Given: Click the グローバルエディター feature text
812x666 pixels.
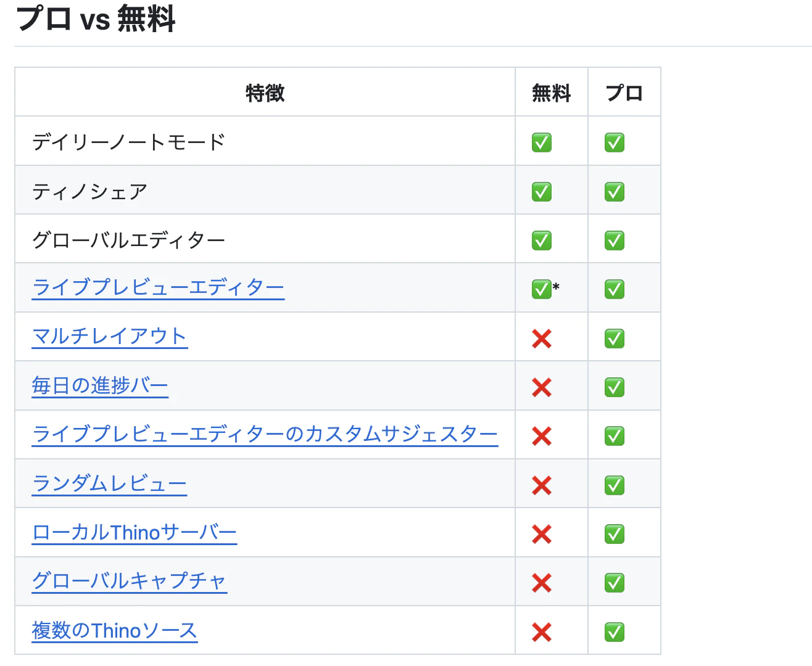Looking at the screenshot, I should 129,240.
